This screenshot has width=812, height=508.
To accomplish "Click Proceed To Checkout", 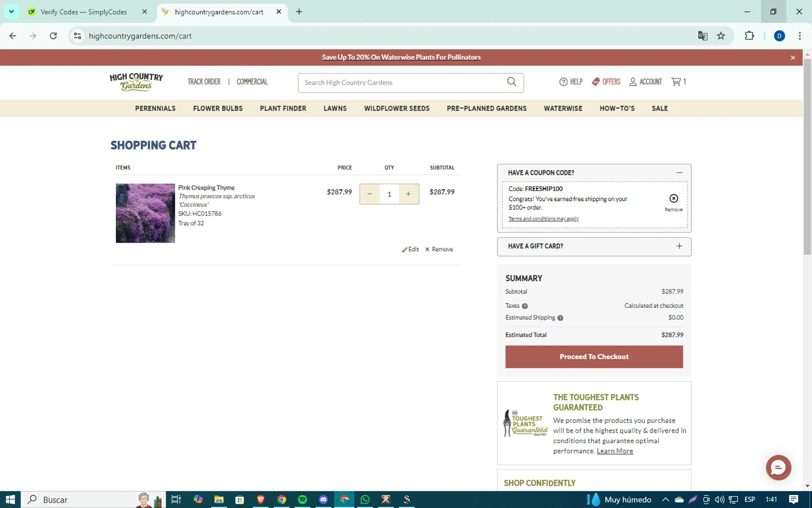I will (594, 357).
